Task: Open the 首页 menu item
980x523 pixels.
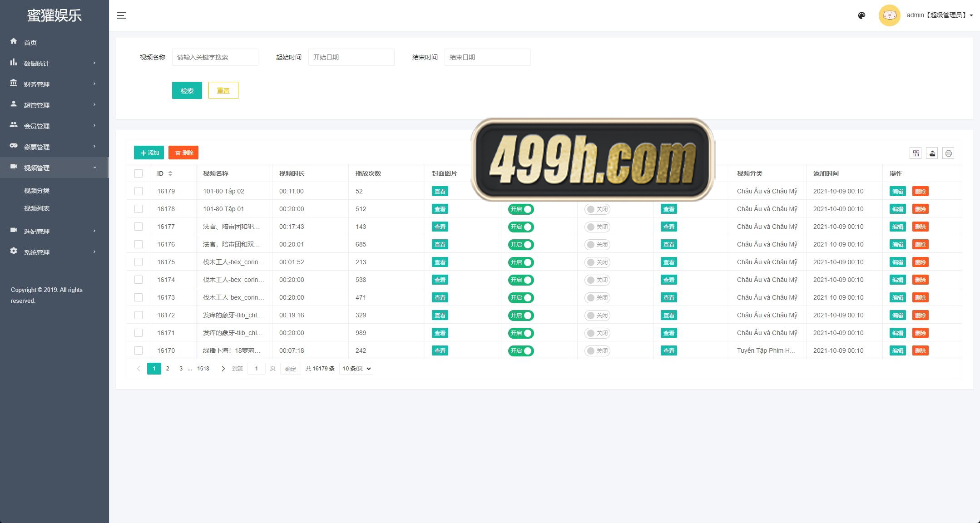Action: pyautogui.click(x=30, y=42)
